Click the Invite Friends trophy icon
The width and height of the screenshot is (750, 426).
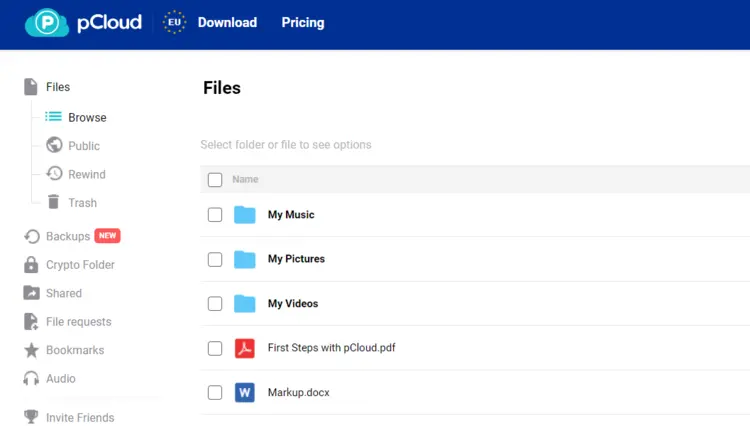(31, 416)
